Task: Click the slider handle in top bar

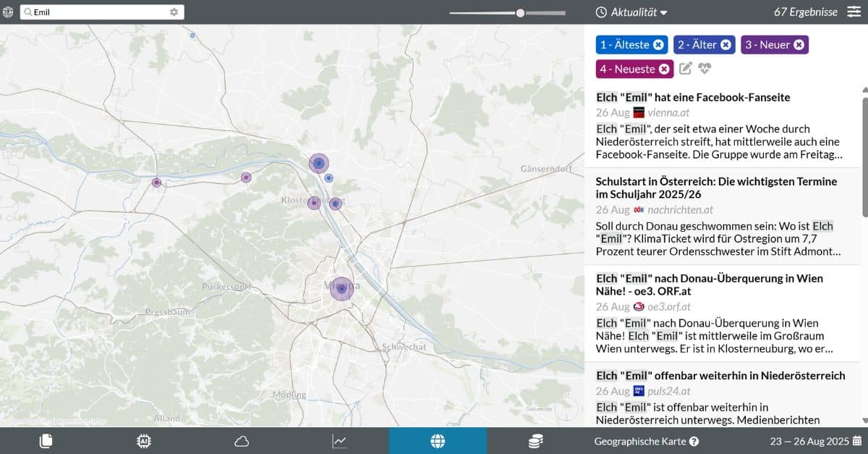Action: [520, 12]
